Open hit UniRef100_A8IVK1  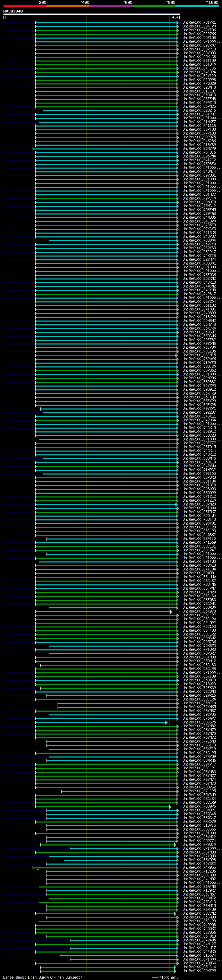199,23
